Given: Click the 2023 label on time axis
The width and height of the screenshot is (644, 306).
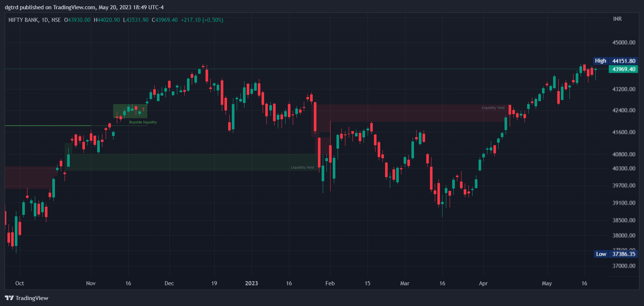Looking at the screenshot, I should click(x=252, y=283).
